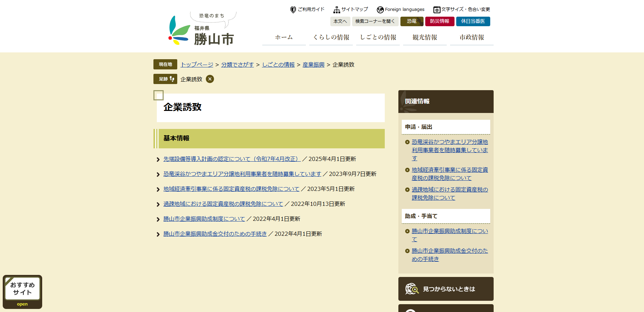
Task: Open the 検索コーナーを開く search corner
Action: click(x=375, y=21)
